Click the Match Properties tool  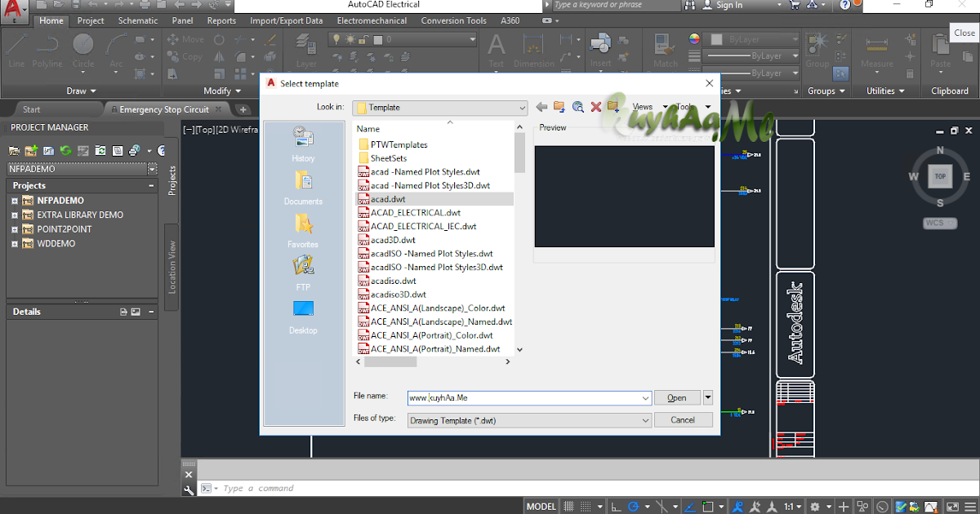click(x=666, y=50)
